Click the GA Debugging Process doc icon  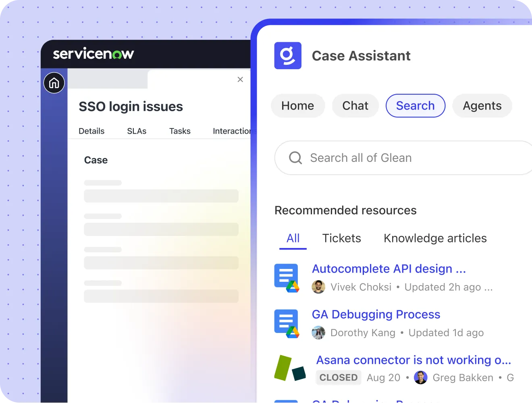(x=287, y=324)
